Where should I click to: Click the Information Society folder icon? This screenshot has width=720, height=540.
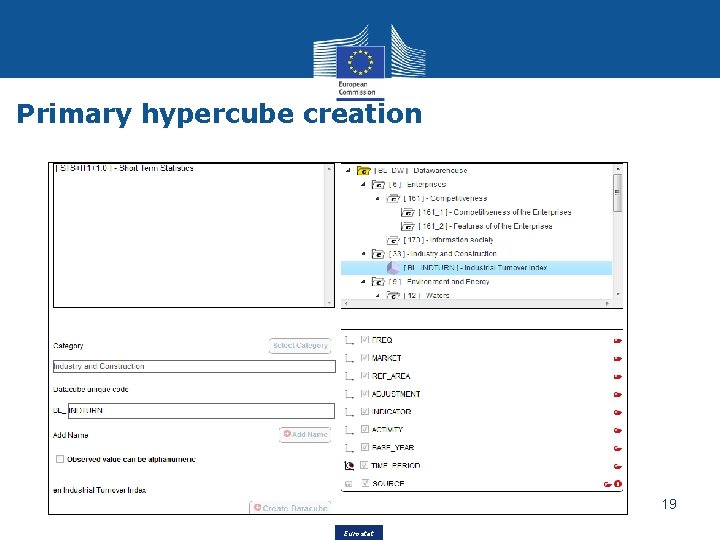click(393, 240)
